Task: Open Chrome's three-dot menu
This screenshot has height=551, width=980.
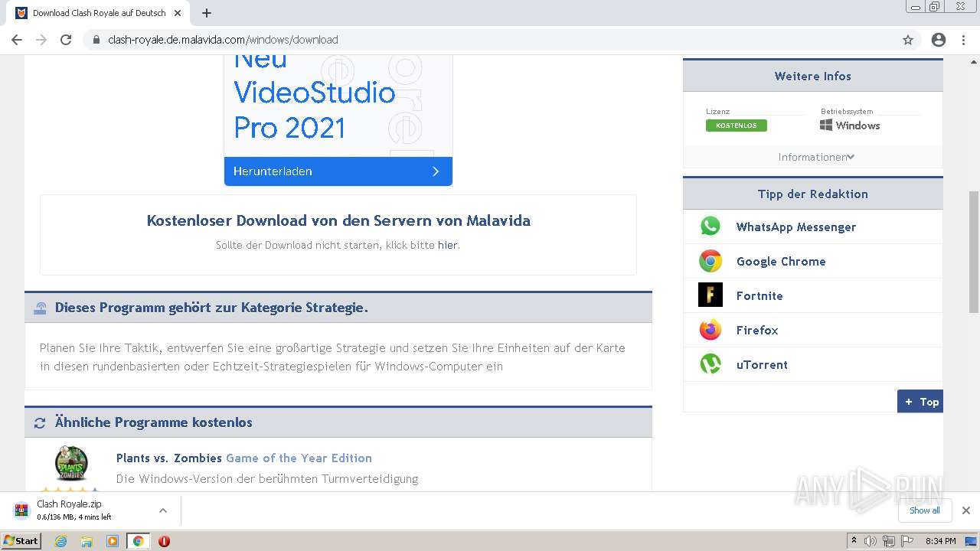Action: tap(963, 40)
